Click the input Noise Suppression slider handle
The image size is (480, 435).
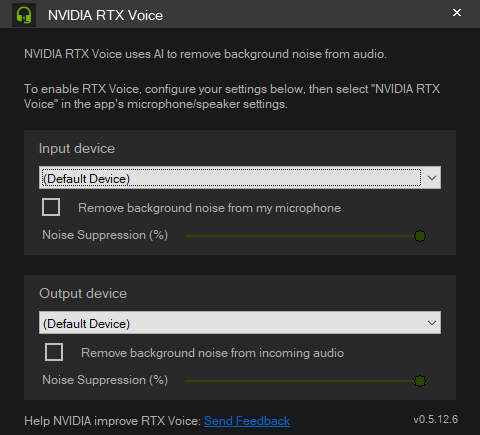click(x=420, y=236)
